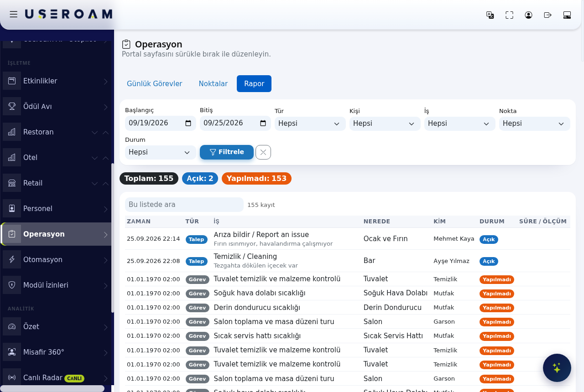Select the Rapor tab

click(x=254, y=84)
